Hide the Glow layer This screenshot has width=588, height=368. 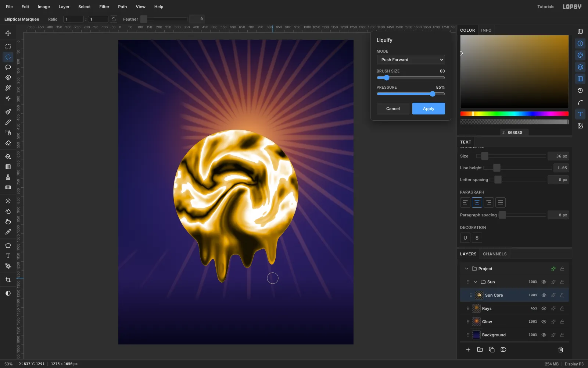544,322
